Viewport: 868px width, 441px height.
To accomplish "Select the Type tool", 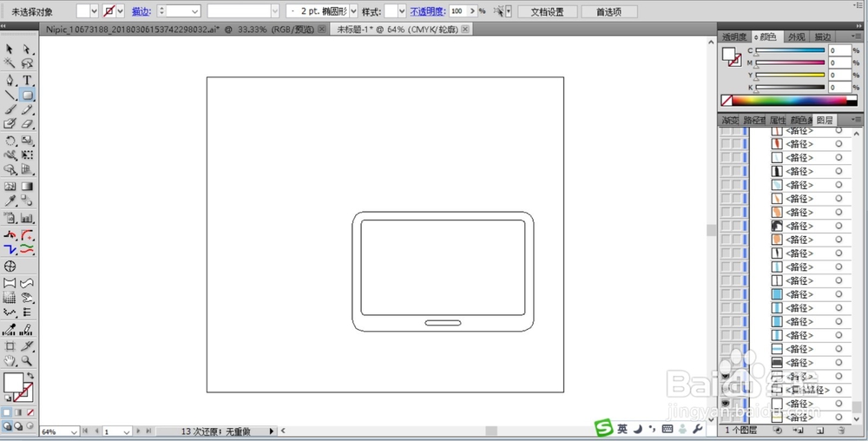I will click(27, 81).
